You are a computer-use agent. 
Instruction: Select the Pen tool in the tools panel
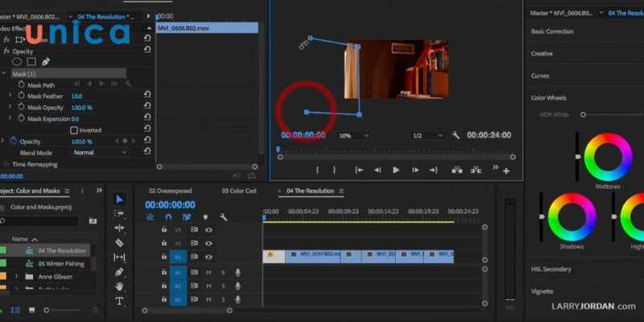[119, 272]
